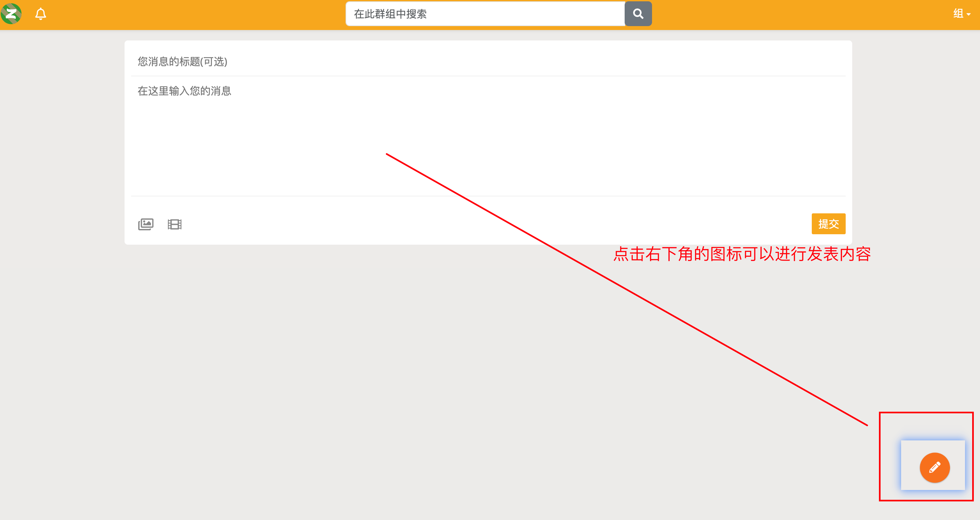Open the notifications bell

coord(40,14)
